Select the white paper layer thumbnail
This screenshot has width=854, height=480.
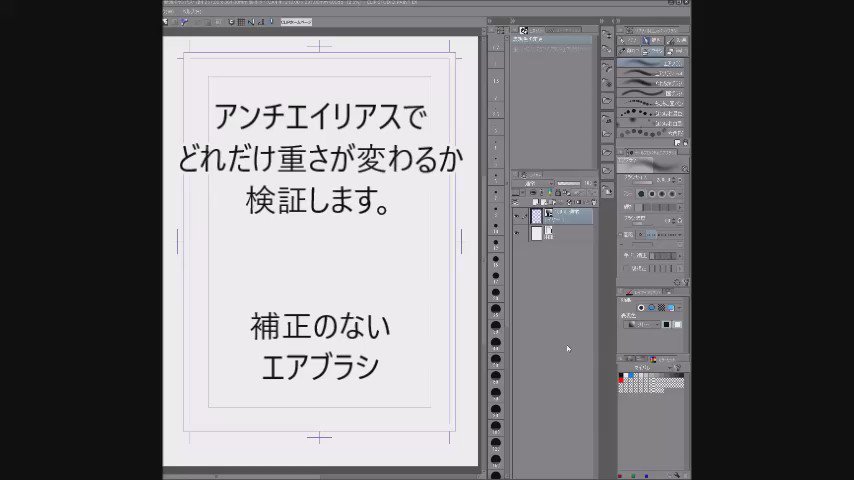point(536,233)
